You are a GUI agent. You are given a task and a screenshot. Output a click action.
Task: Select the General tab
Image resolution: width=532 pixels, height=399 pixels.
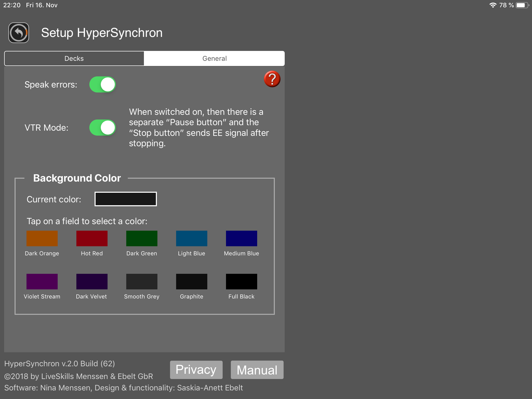tap(214, 58)
